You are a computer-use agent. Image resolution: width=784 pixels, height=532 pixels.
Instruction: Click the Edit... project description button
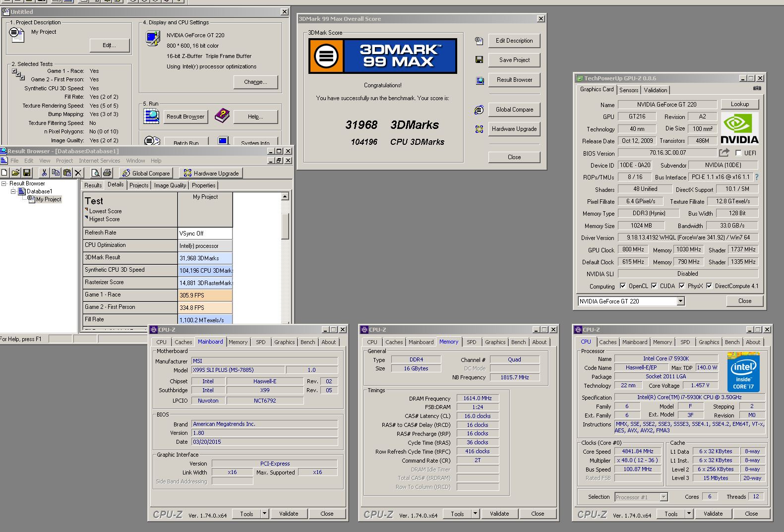tap(109, 45)
